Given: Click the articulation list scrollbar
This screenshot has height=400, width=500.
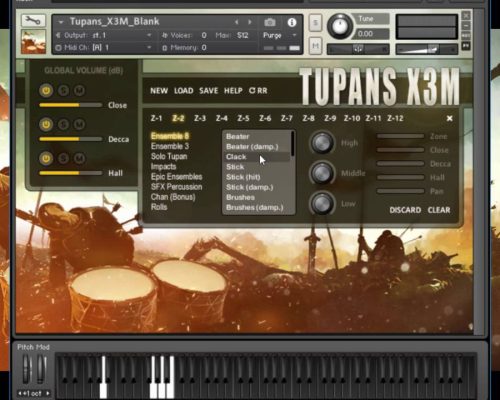Looking at the screenshot, I should pos(293,143).
